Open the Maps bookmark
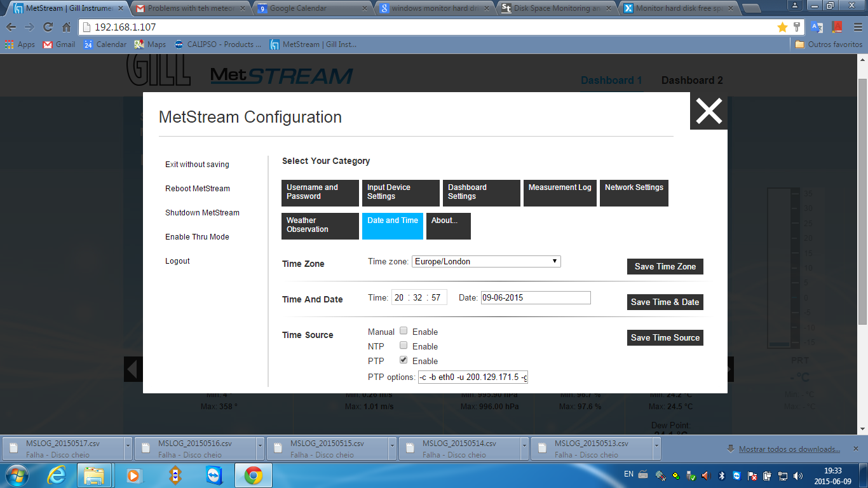 click(x=150, y=44)
